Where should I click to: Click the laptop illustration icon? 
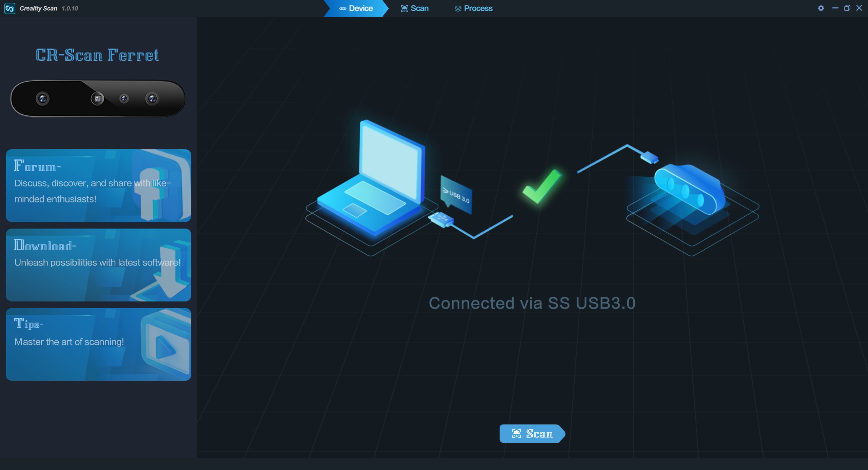coord(371,179)
